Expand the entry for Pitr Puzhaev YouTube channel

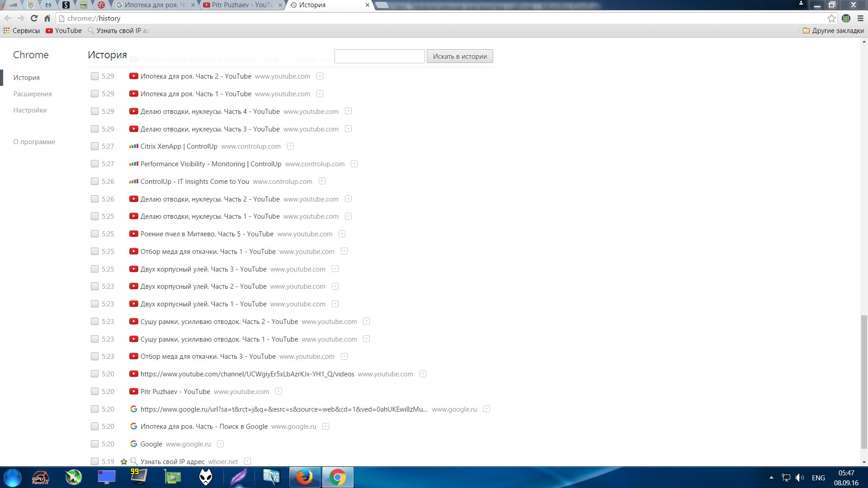click(x=278, y=391)
